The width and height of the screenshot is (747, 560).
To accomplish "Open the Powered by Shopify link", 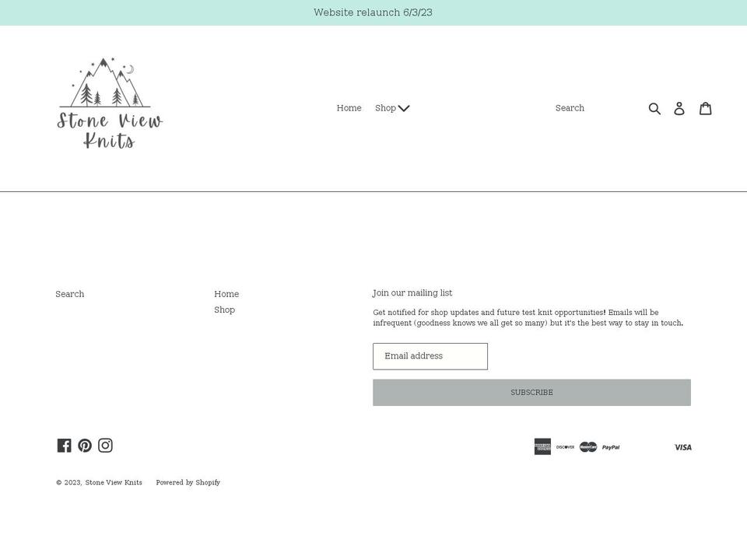I will point(188,482).
